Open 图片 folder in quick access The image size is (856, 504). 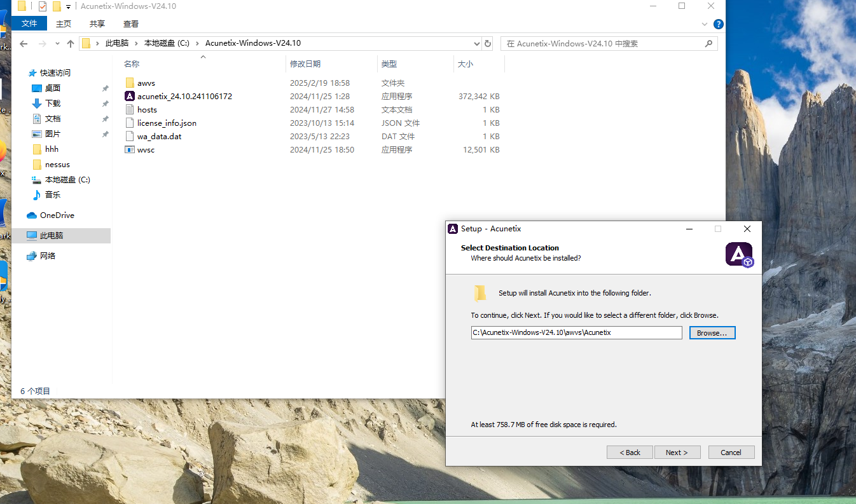coord(53,134)
